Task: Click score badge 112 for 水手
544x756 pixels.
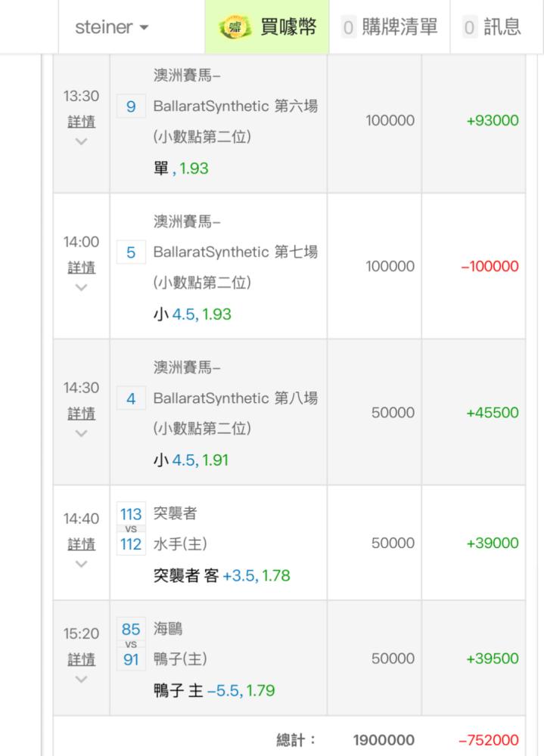Action: tap(131, 544)
